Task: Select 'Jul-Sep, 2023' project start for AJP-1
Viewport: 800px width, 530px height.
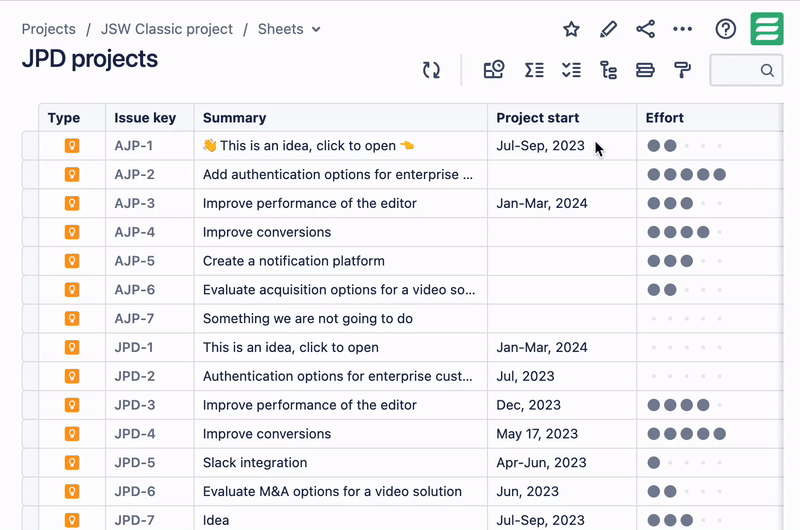Action: [x=540, y=146]
